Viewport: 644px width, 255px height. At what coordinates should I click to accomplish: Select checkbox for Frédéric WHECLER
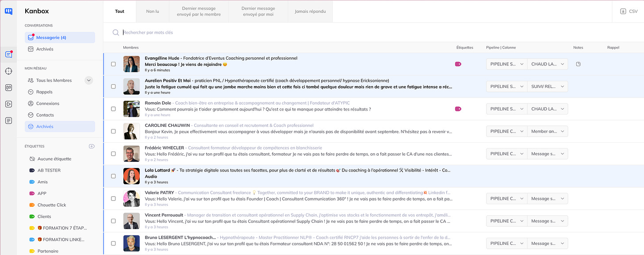point(113,154)
